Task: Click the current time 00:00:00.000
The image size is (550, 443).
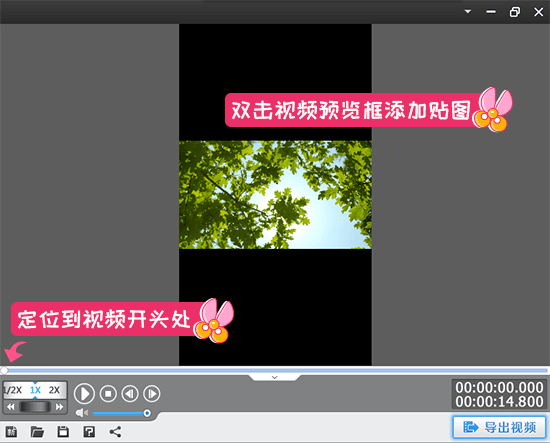Action: pos(499,388)
